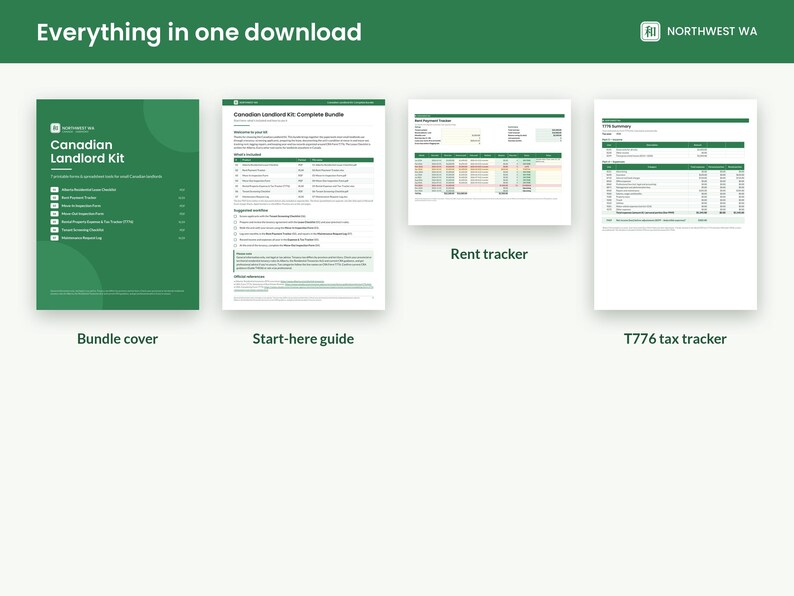The image size is (794, 596).
Task: Click the 'Rent tracker' caption
Action: pos(489,254)
